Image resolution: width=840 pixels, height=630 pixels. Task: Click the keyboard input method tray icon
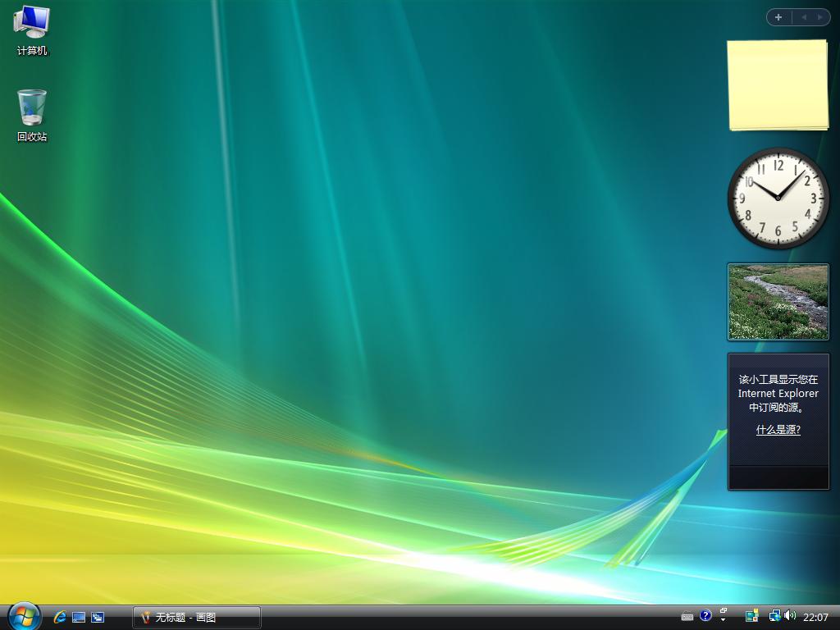coord(687,617)
